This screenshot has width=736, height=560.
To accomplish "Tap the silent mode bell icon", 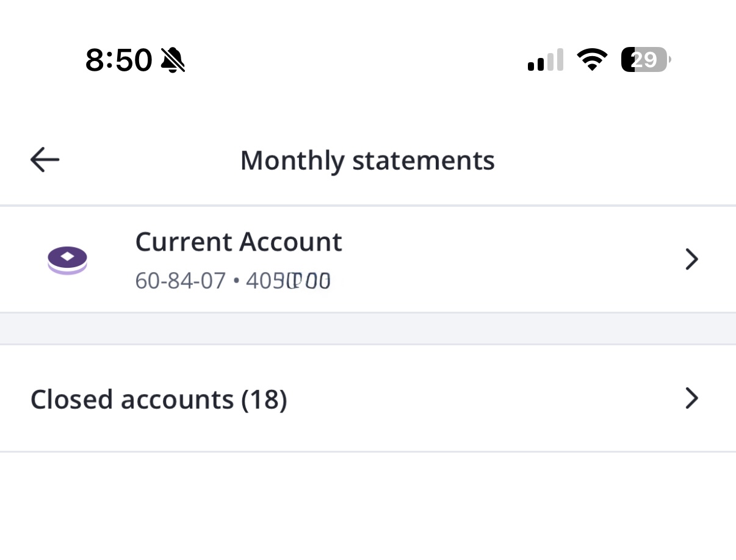I will [x=173, y=60].
